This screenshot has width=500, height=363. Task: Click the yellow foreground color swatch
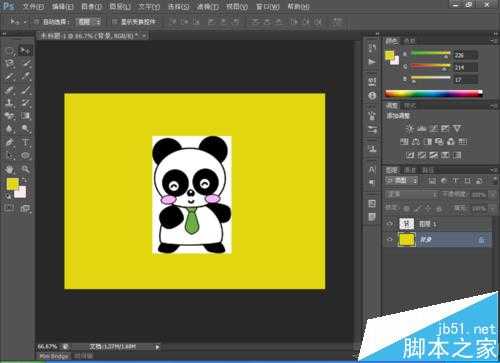(x=13, y=184)
